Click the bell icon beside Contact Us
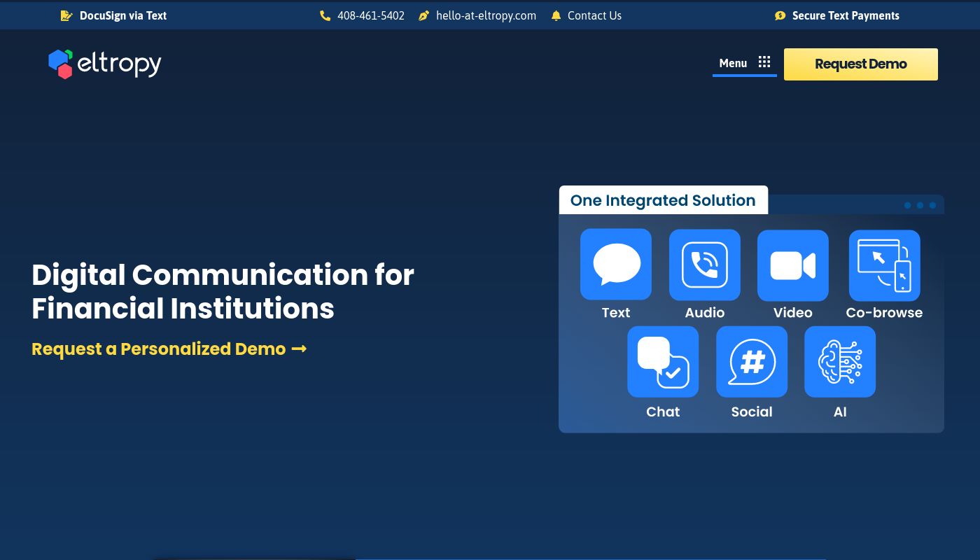The height and width of the screenshot is (560, 980). 556,15
